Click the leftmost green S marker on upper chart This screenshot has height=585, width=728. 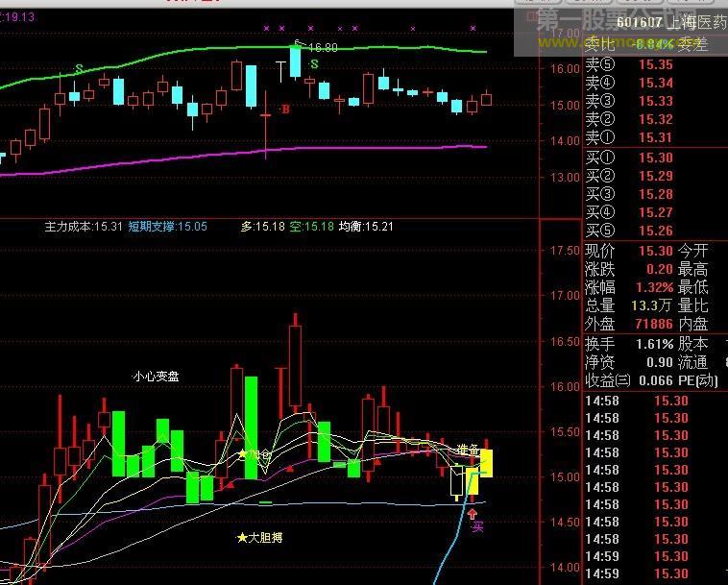pos(79,68)
